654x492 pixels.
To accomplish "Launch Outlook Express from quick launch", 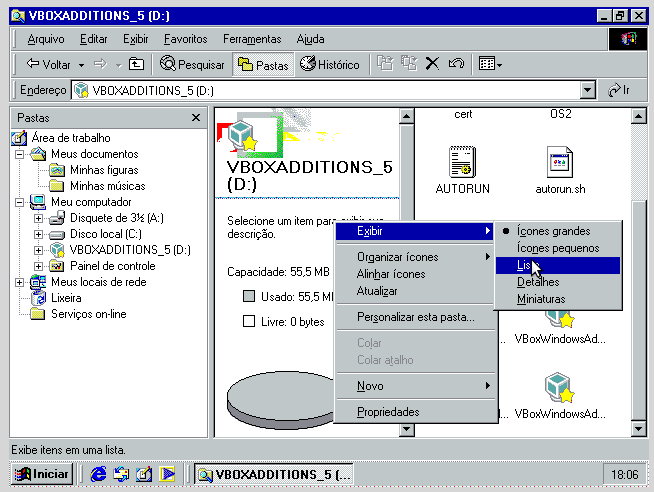I will (x=121, y=474).
